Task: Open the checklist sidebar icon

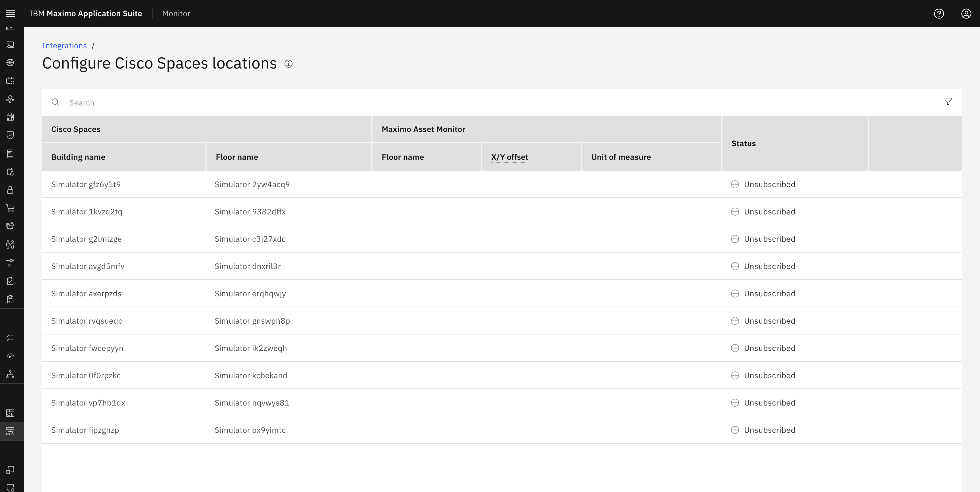Action: 10,338
